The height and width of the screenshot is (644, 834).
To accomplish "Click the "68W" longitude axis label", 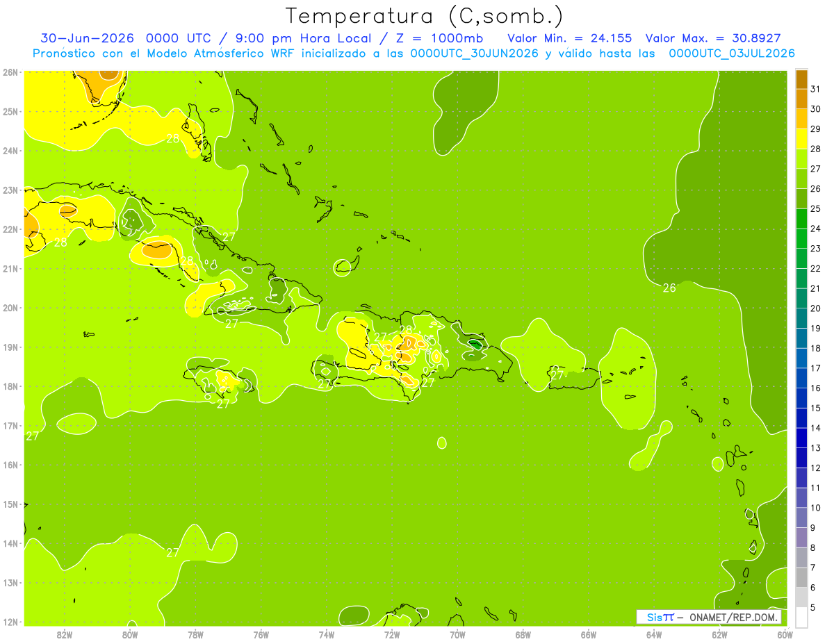I will tap(523, 634).
